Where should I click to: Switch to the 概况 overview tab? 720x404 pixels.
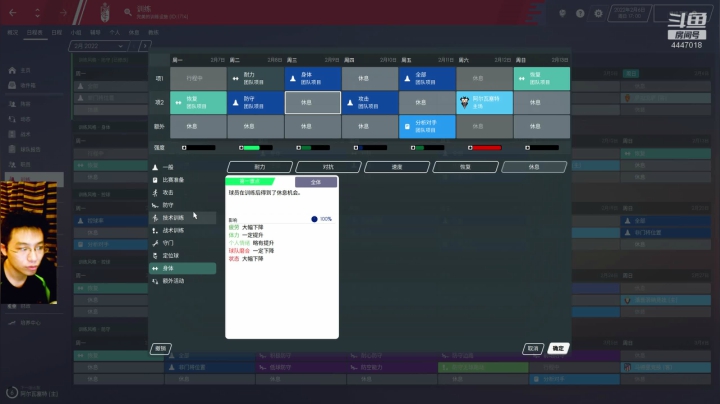click(13, 33)
